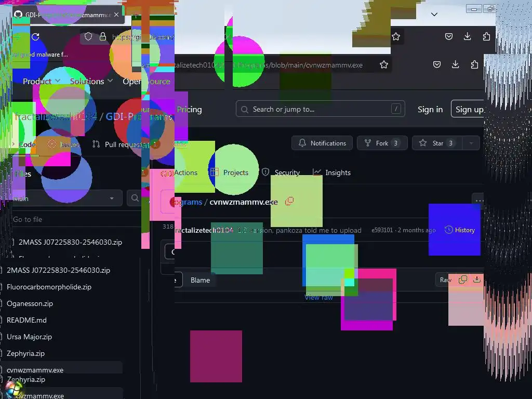Open the dropdown arrow beside Star
Screen dimensions: 532x399
471,143
